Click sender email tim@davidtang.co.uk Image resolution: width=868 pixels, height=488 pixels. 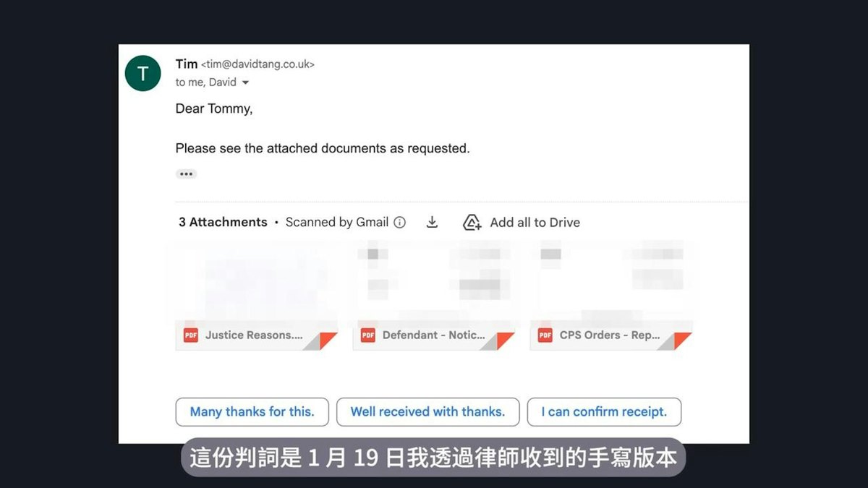(x=258, y=64)
